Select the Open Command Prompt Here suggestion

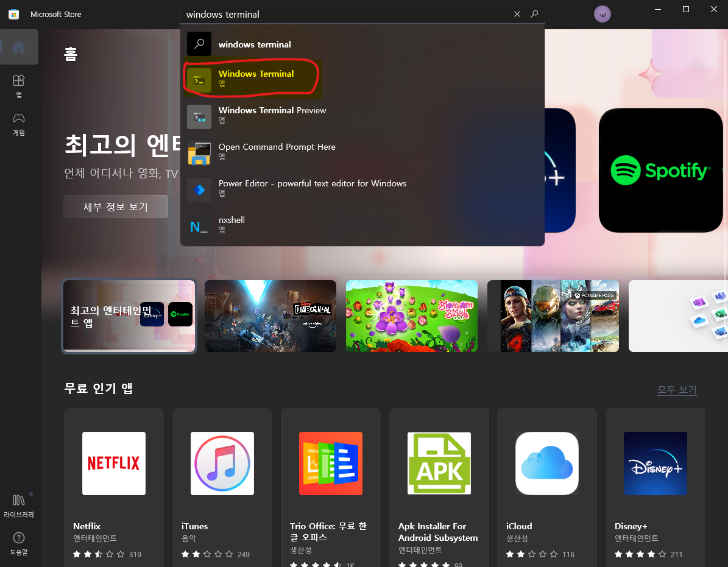(x=362, y=152)
